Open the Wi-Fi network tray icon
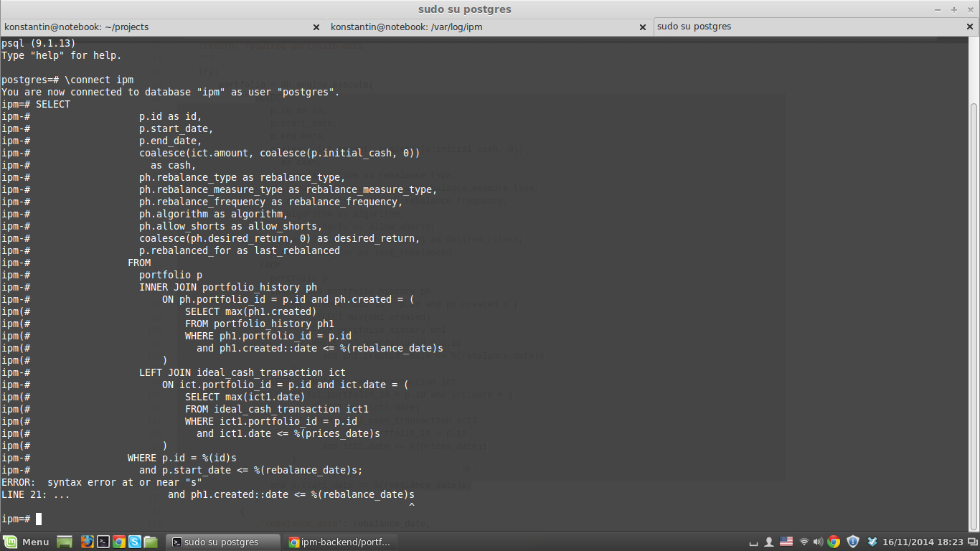The width and height of the screenshot is (980, 551). 804,542
